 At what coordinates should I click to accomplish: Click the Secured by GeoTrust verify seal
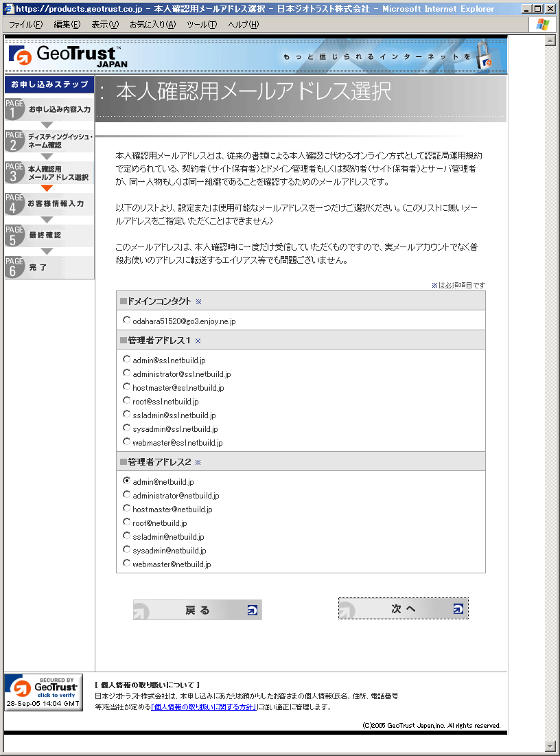point(43,692)
